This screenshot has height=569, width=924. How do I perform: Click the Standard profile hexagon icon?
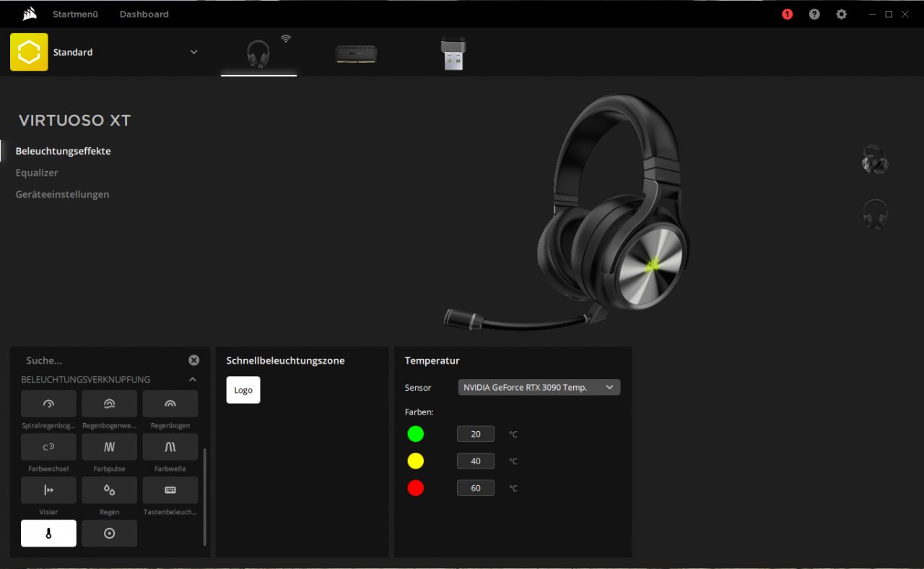[x=29, y=52]
